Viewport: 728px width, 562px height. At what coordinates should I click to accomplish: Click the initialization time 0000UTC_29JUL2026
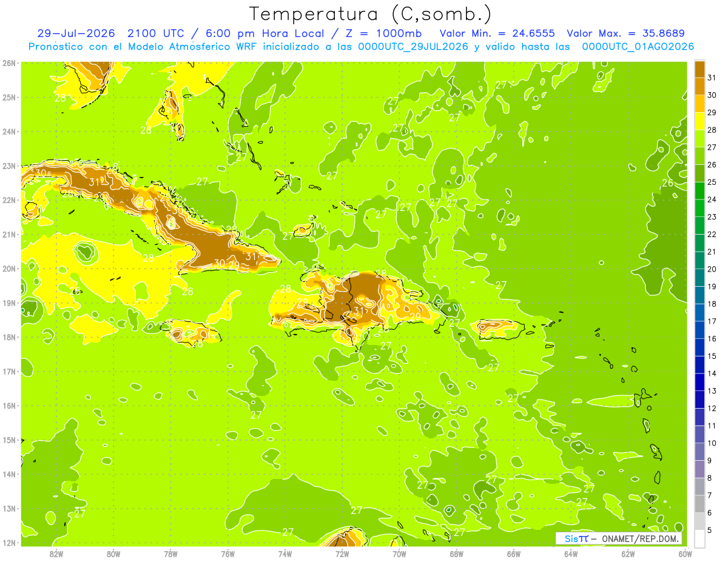tap(413, 47)
